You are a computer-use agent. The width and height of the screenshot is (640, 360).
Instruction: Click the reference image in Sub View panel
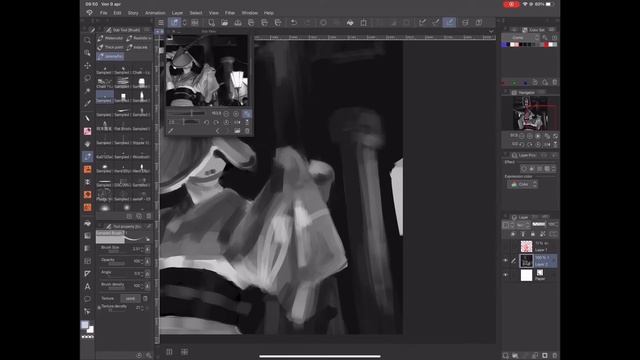(207, 71)
